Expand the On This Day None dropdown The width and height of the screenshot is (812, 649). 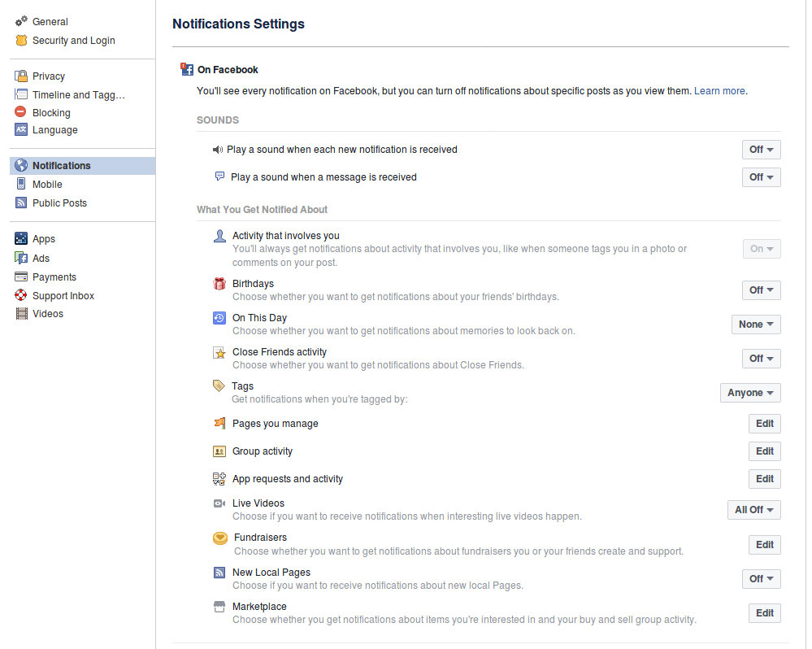(x=756, y=324)
